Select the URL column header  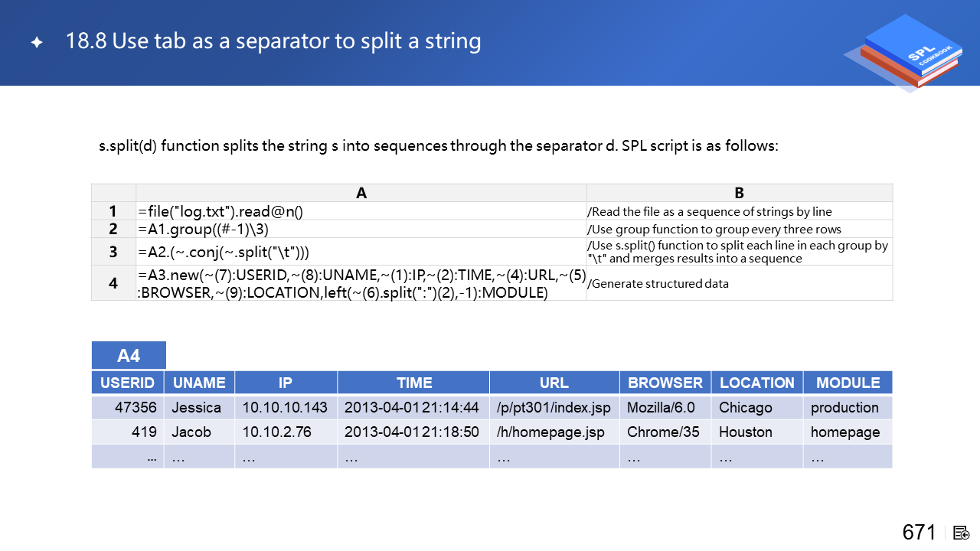(554, 383)
